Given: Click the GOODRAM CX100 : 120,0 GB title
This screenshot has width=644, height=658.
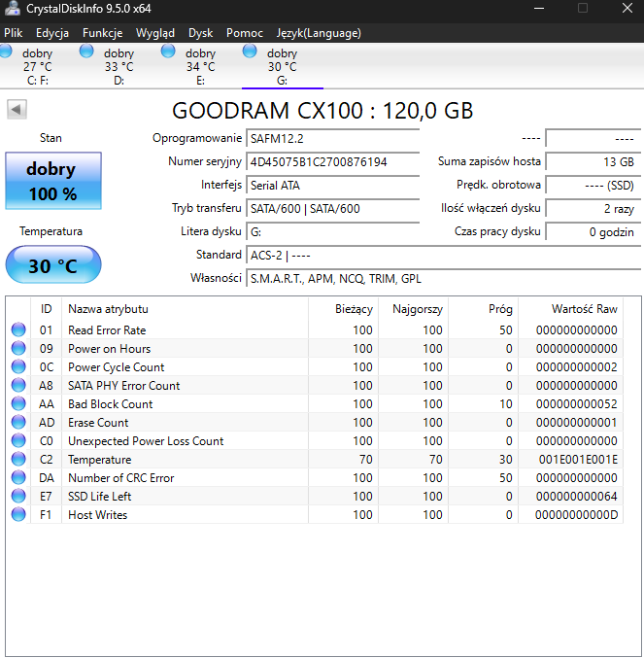Looking at the screenshot, I should (322, 111).
